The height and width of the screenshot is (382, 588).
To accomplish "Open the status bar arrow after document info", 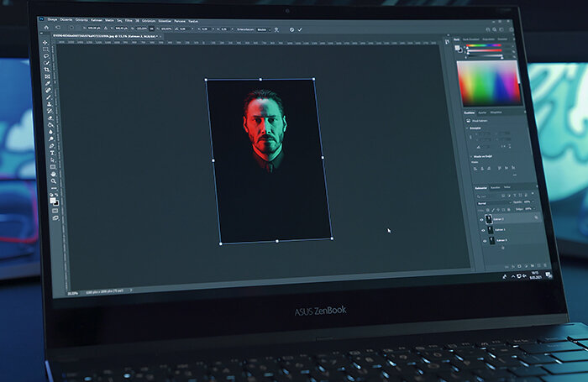I will point(131,290).
